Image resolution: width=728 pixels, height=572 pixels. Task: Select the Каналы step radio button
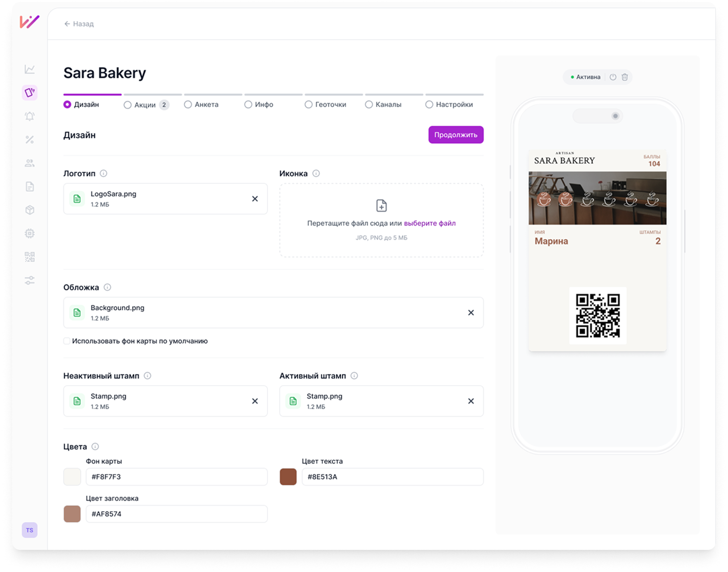coord(369,105)
